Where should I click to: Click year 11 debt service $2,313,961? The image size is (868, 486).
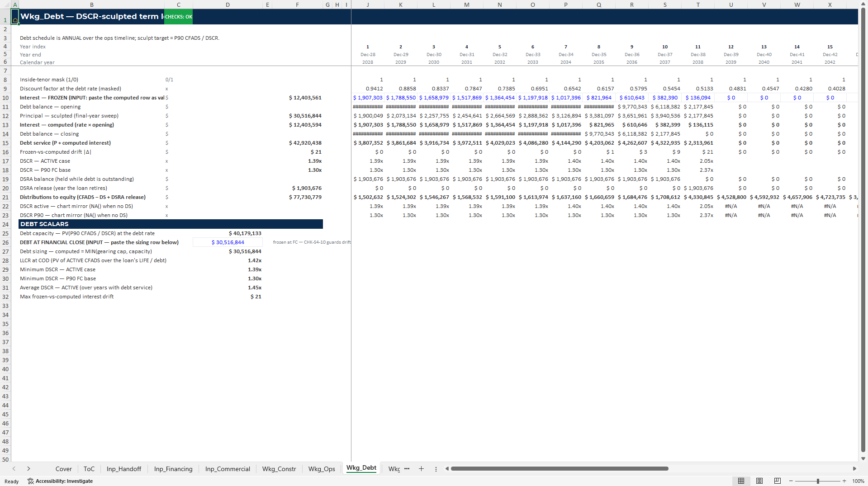click(698, 143)
